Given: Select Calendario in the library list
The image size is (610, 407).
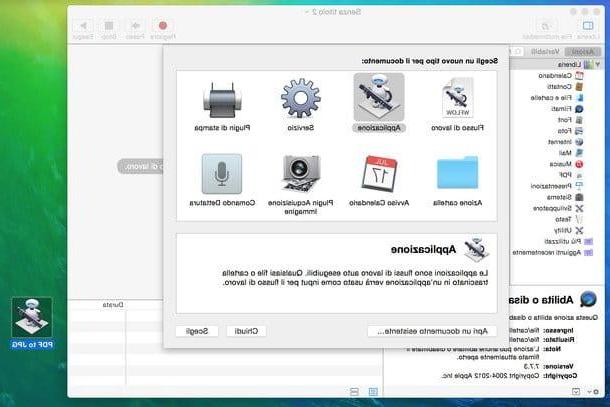Looking at the screenshot, I should pos(560,75).
